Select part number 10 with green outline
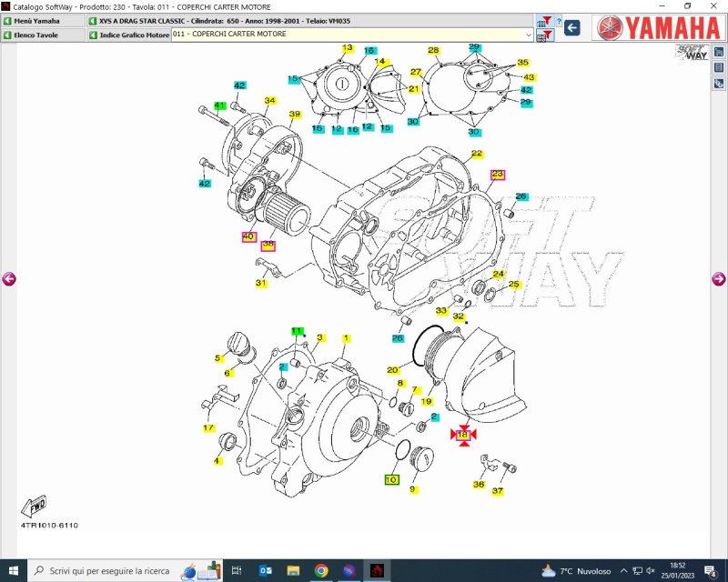Screen dimensions: 728x582 (x=391, y=479)
